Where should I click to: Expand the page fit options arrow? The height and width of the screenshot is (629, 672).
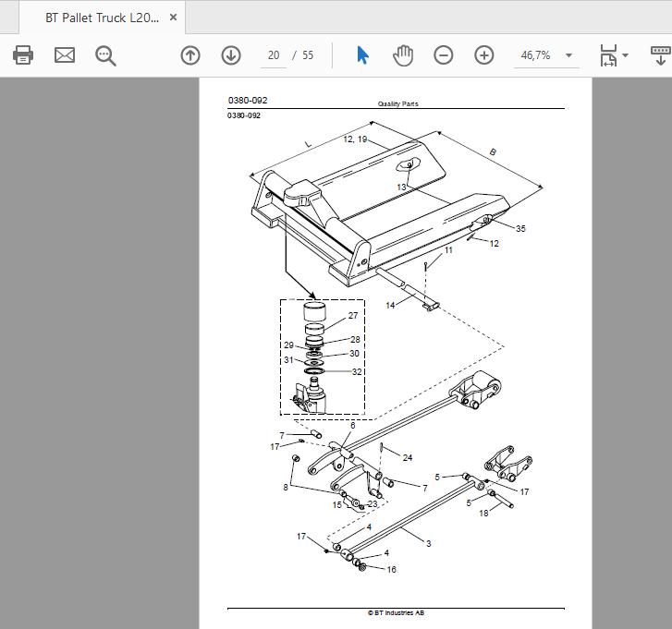(625, 55)
